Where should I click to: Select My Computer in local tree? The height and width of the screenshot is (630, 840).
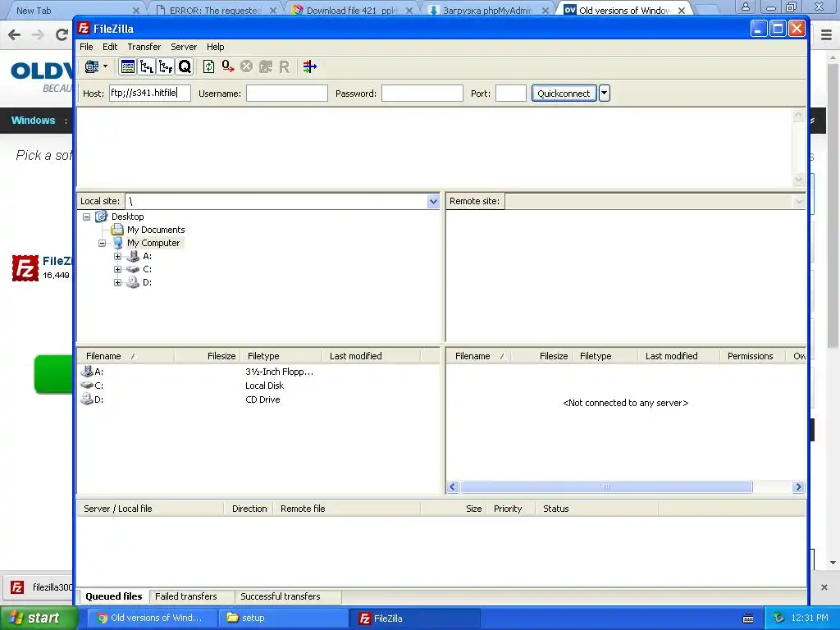pos(153,243)
